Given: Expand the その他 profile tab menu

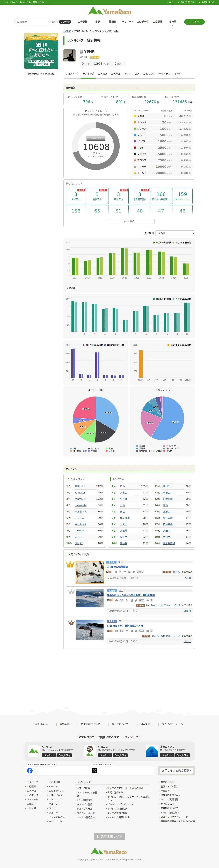Looking at the screenshot, I should coord(178,74).
